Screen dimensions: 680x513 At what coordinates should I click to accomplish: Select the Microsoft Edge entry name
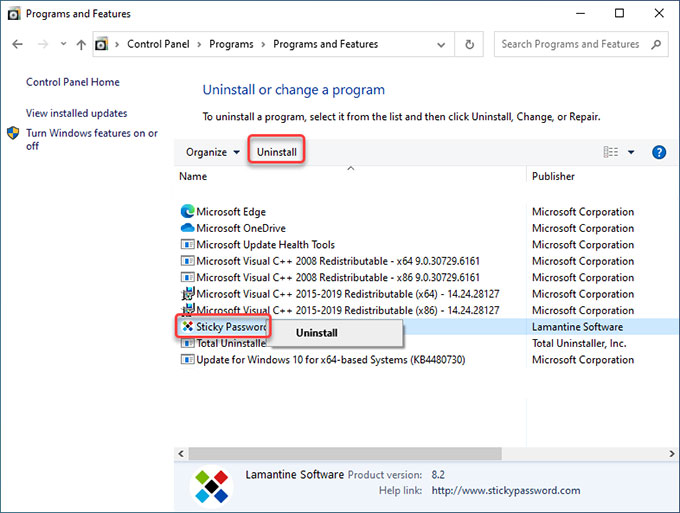point(231,212)
